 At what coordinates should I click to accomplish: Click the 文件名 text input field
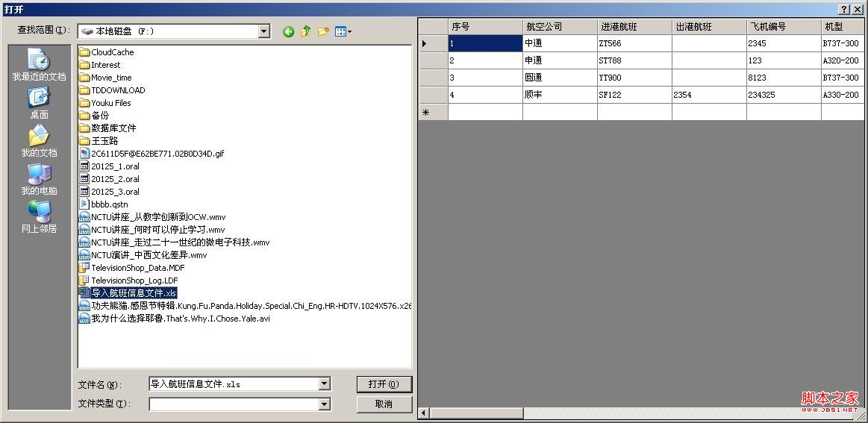coord(234,383)
